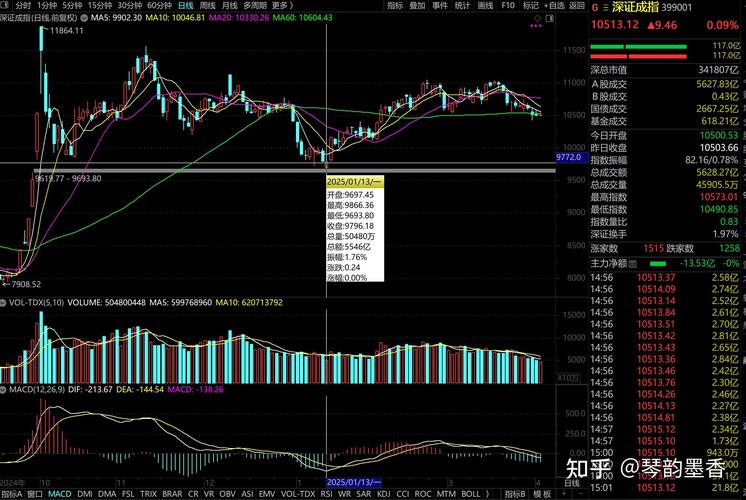Click the 画线 drawing tool

(485, 5)
